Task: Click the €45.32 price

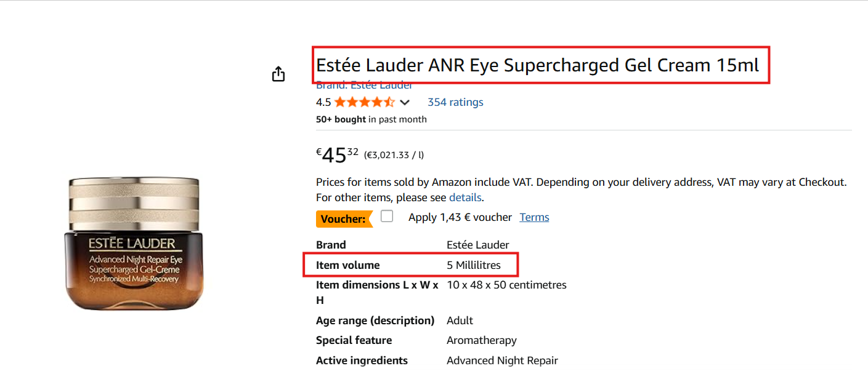Action: click(337, 155)
